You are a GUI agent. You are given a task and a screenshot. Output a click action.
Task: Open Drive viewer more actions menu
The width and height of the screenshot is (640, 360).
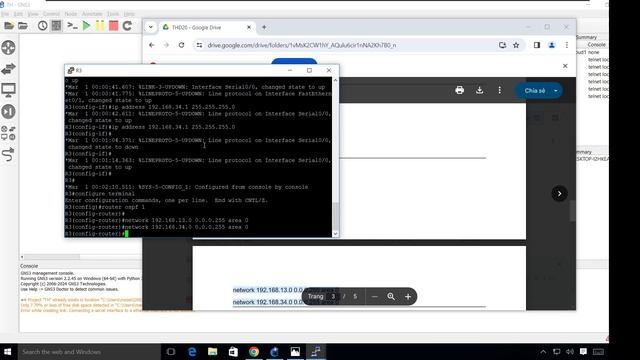(x=500, y=90)
